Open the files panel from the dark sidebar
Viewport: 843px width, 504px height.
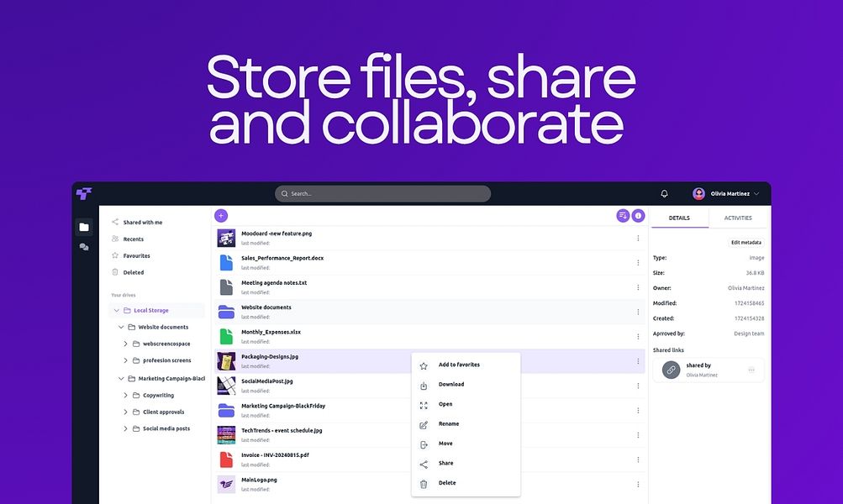[83, 227]
